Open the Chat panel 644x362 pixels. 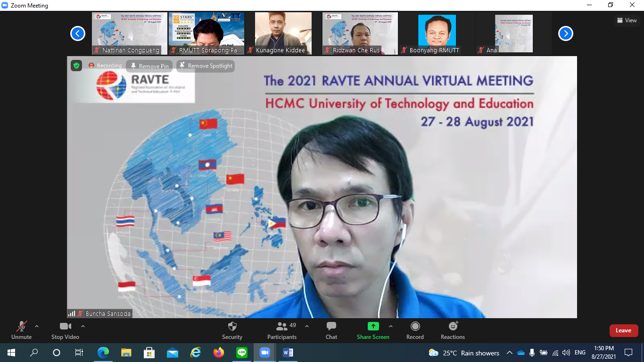(331, 330)
